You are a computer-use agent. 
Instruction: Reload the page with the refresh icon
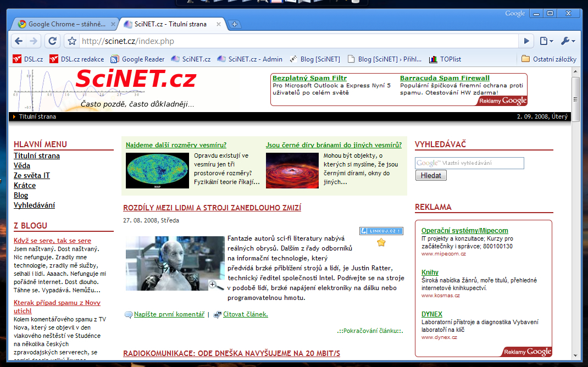click(x=53, y=41)
